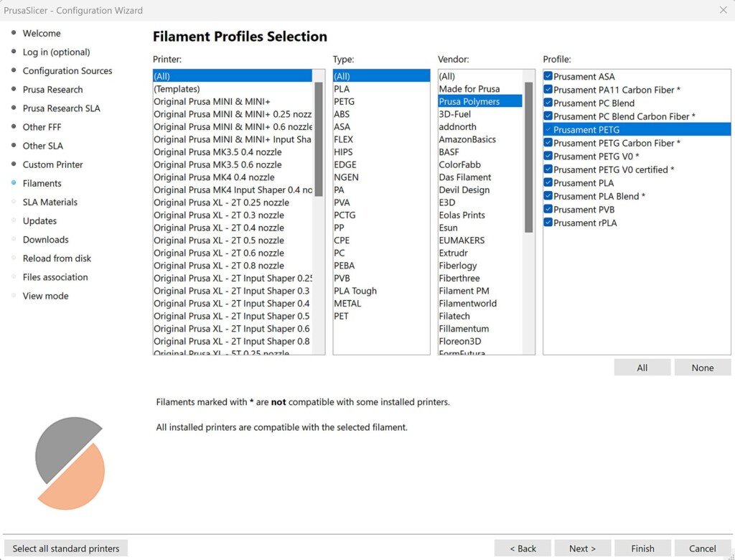Uncheck the Prusament rPLA profile
The image size is (735, 560).
[548, 223]
